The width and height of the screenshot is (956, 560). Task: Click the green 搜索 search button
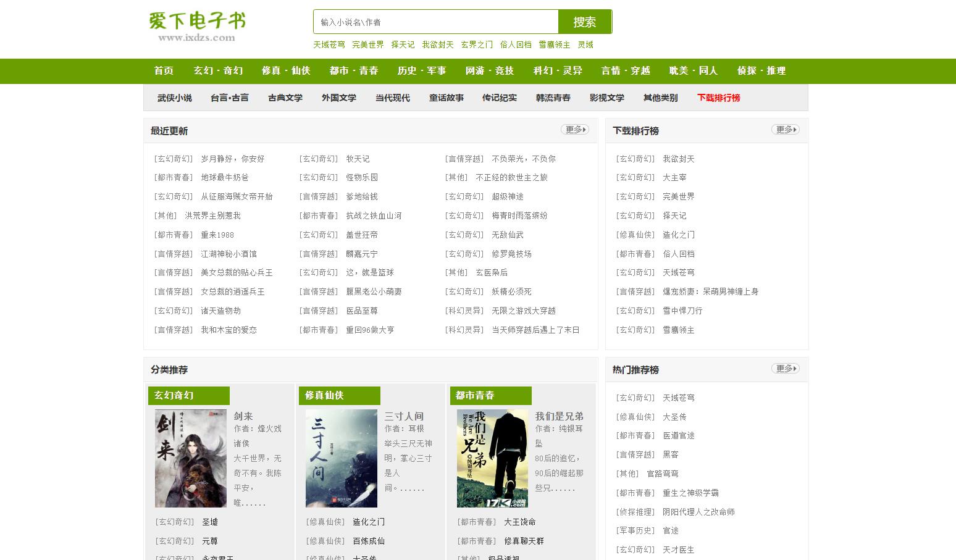[583, 22]
